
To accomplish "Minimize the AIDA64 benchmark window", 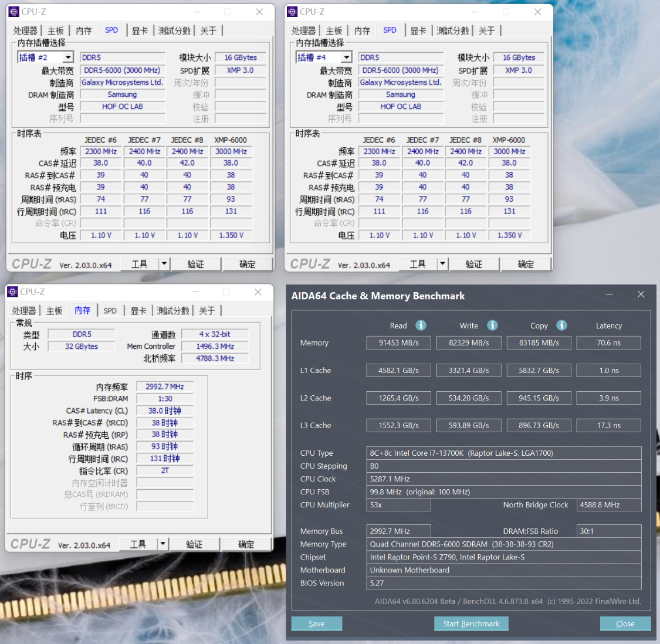I will (x=609, y=294).
